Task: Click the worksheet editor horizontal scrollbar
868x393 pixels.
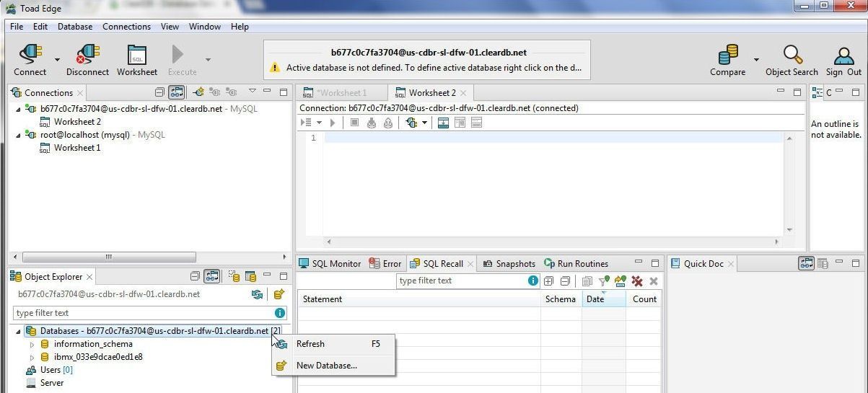Action: pos(553,242)
